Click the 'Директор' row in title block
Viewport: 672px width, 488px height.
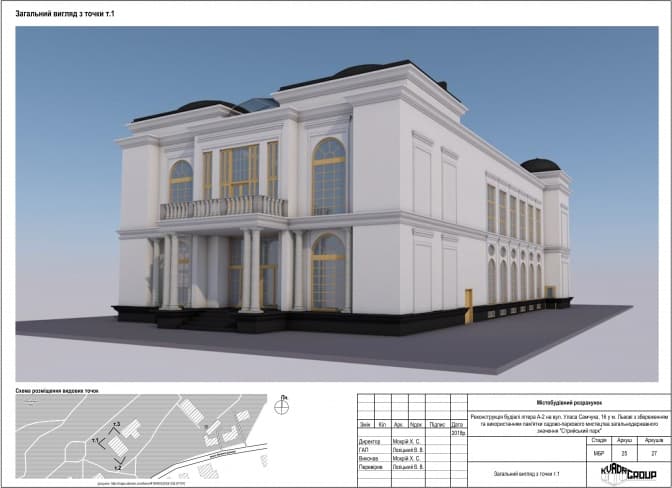click(371, 440)
